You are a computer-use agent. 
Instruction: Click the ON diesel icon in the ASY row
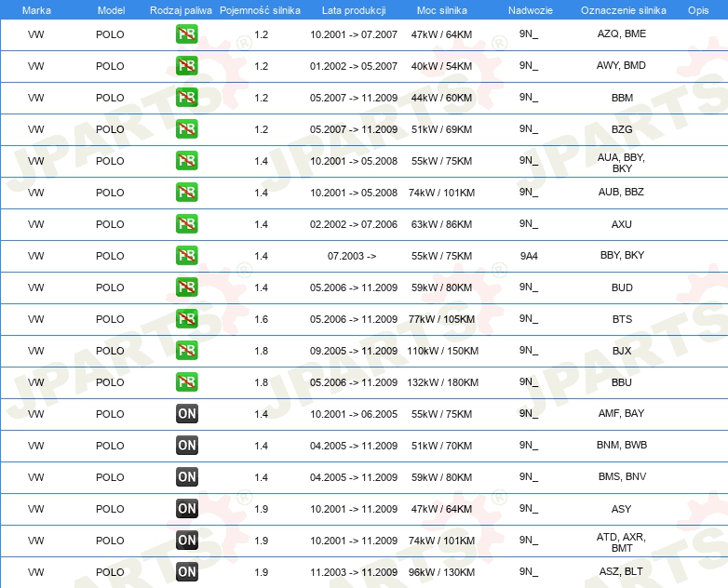pos(186,508)
